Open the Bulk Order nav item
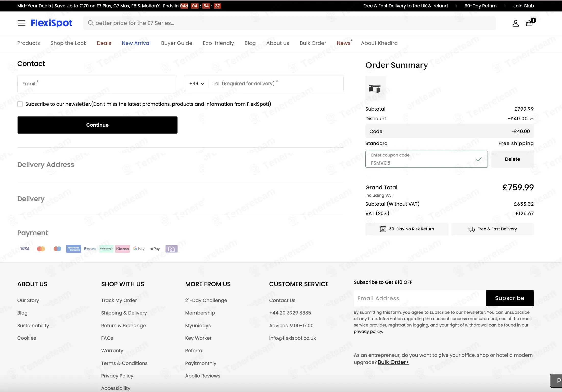 click(x=313, y=43)
